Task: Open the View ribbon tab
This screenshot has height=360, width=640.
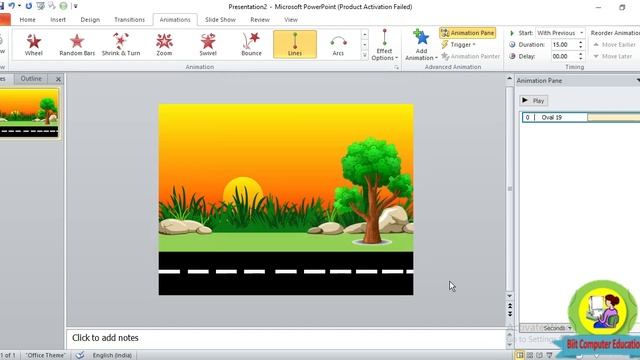Action: coord(291,20)
